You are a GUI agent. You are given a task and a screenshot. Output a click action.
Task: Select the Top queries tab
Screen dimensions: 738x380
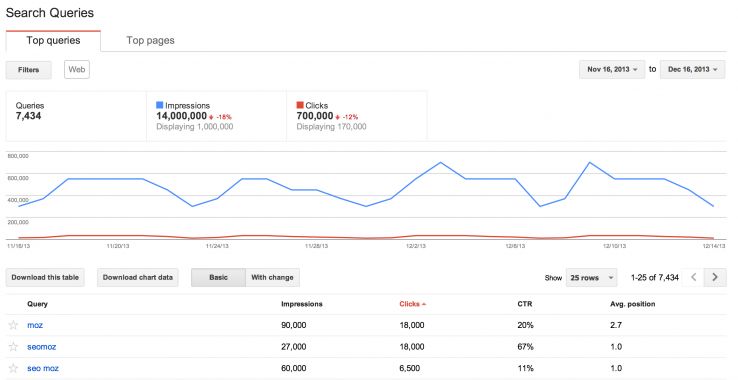(53, 40)
